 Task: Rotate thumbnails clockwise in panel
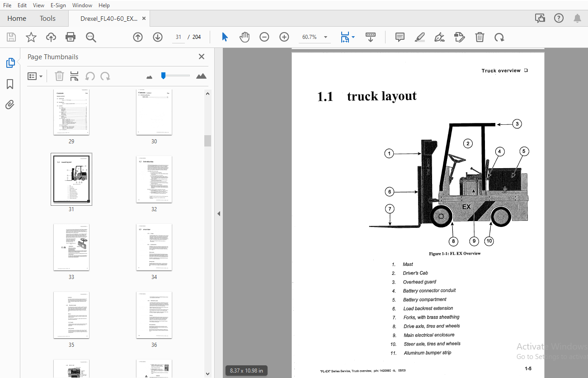(105, 76)
